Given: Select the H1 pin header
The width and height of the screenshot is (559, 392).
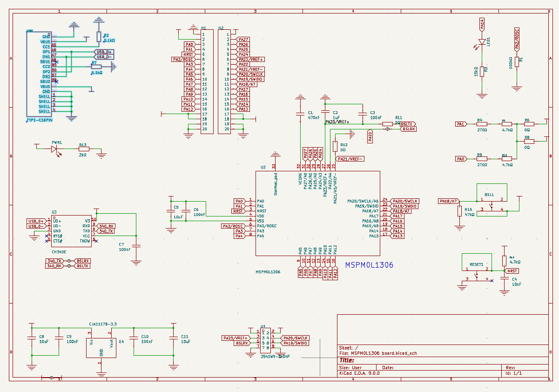Looking at the screenshot, I should [207, 81].
